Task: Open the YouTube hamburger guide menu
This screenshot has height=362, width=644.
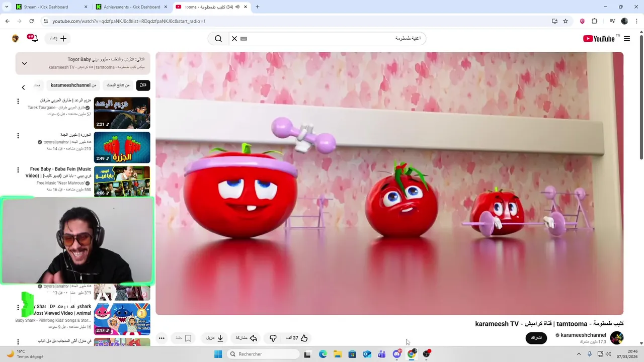Action: (627, 39)
